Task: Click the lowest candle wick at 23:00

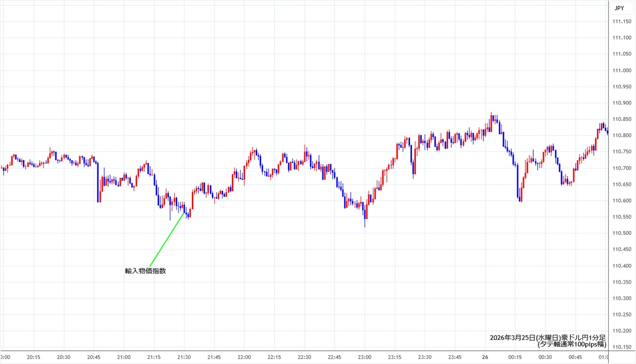Action: (365, 222)
